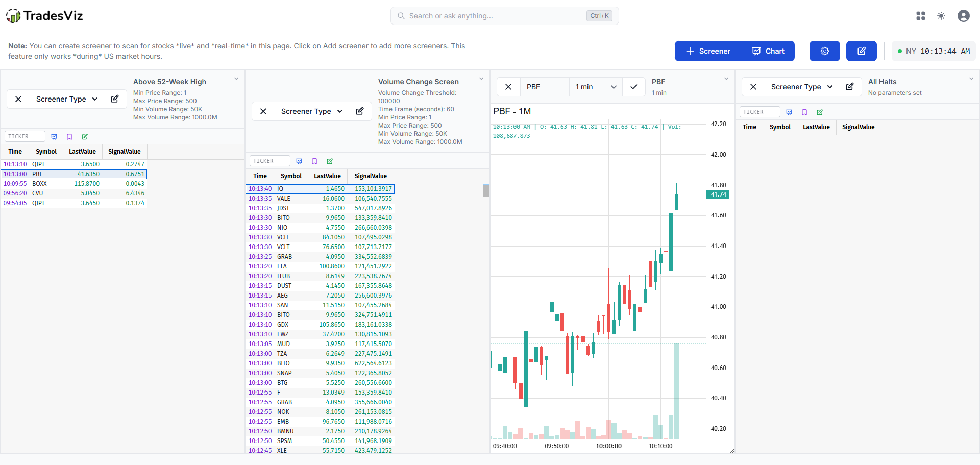Open the apps grid icon in the top right
This screenshot has width=980, height=465.
[x=920, y=16]
